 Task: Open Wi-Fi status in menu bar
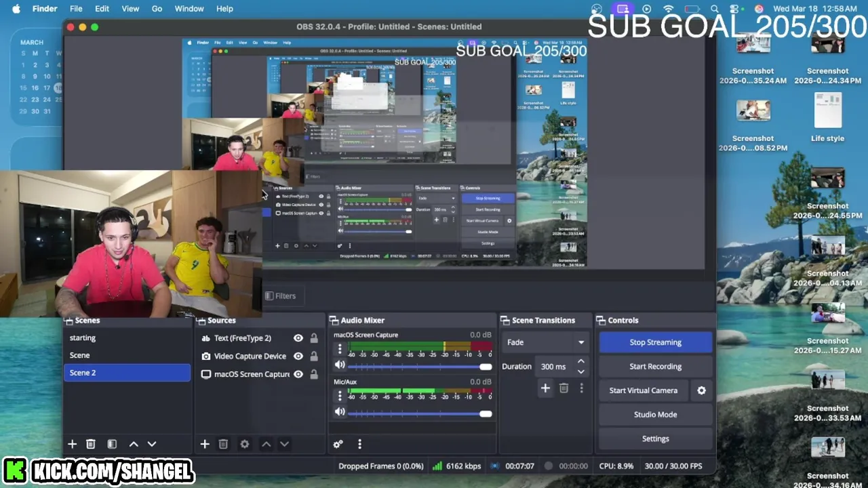coord(669,9)
